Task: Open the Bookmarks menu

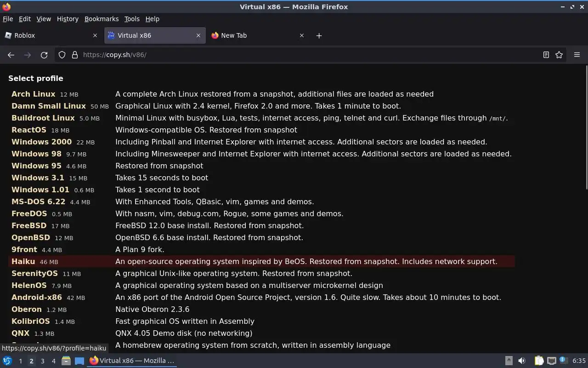Action: point(102,19)
